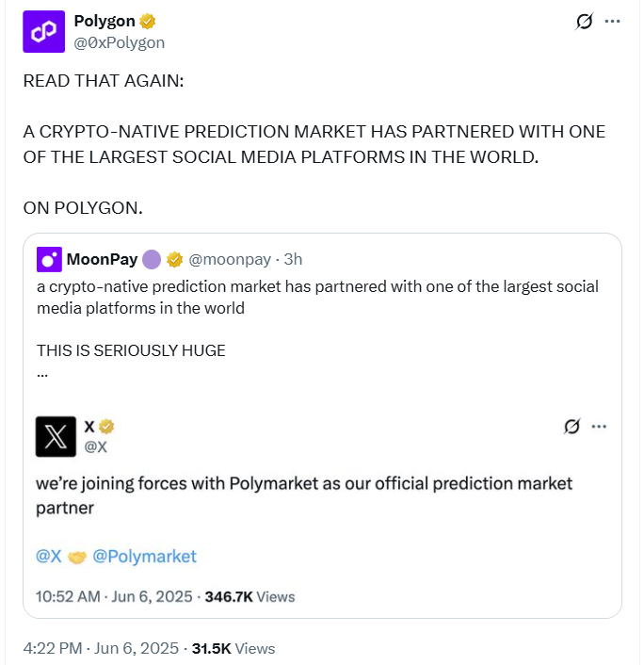
Task: Click the blue @X mention link
Action: click(x=49, y=556)
